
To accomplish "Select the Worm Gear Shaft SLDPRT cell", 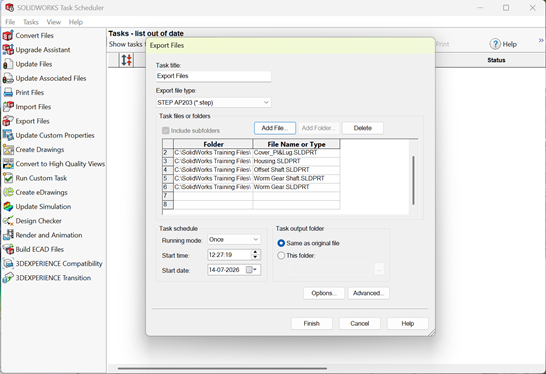I will [x=296, y=178].
